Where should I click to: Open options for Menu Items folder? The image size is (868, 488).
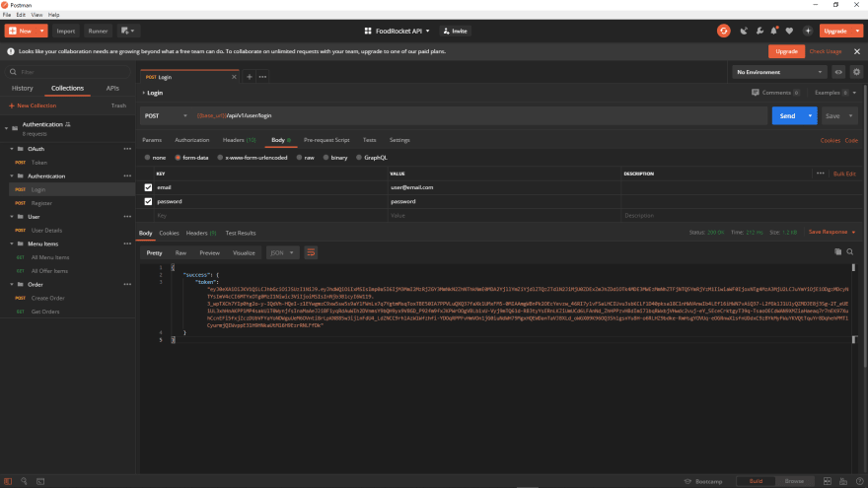pos(127,244)
